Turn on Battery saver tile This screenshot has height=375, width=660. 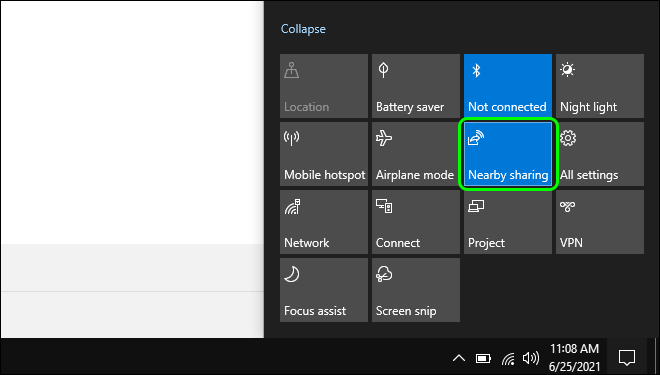[x=416, y=86]
